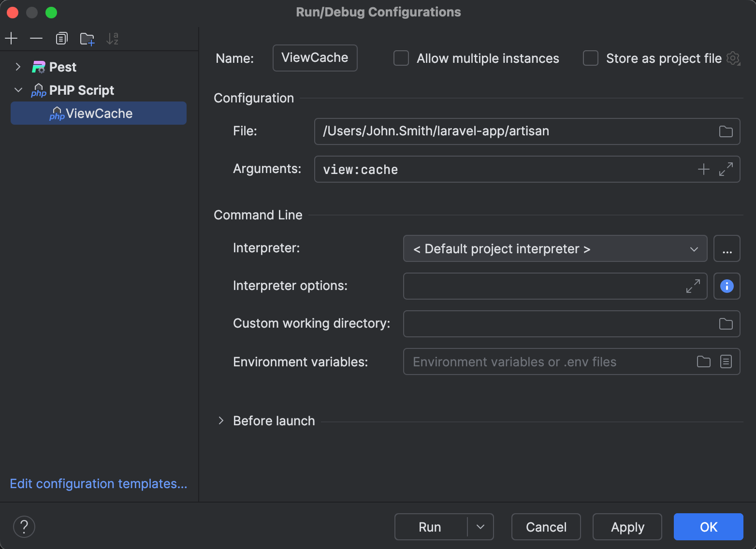
Task: Apply the configuration changes
Action: pyautogui.click(x=627, y=527)
